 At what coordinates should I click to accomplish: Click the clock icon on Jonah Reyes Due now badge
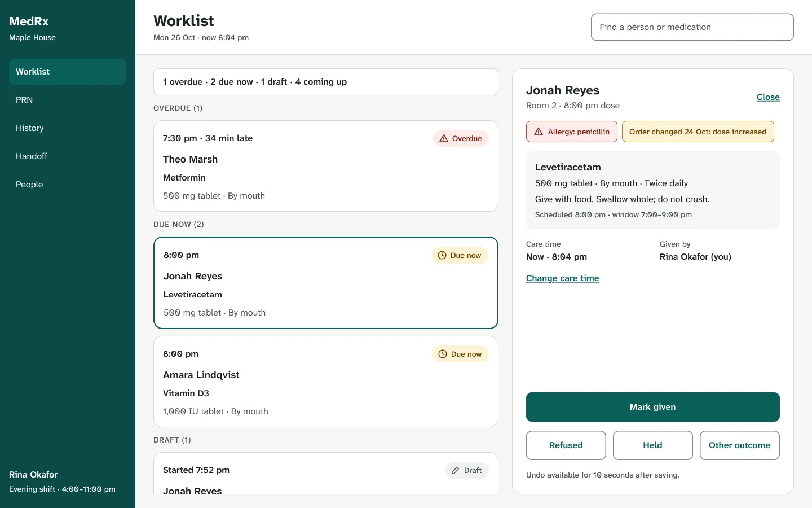(x=442, y=255)
